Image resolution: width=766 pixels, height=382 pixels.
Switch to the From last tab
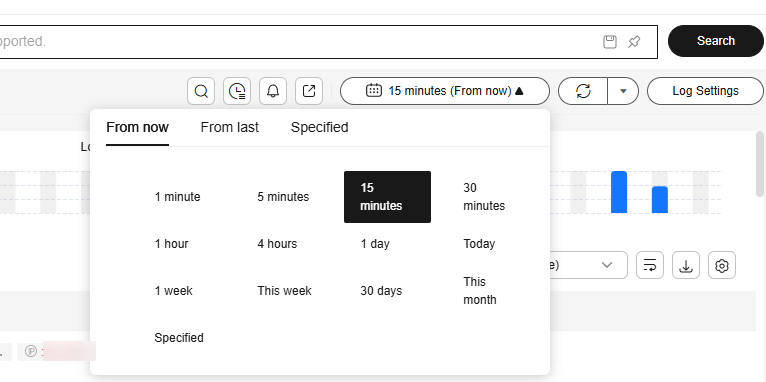pos(230,127)
